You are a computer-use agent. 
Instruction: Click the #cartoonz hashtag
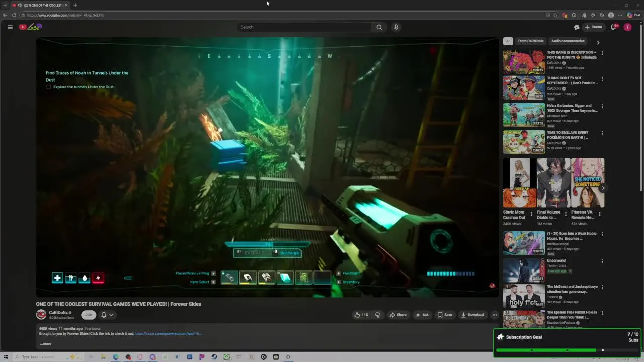(x=92, y=329)
